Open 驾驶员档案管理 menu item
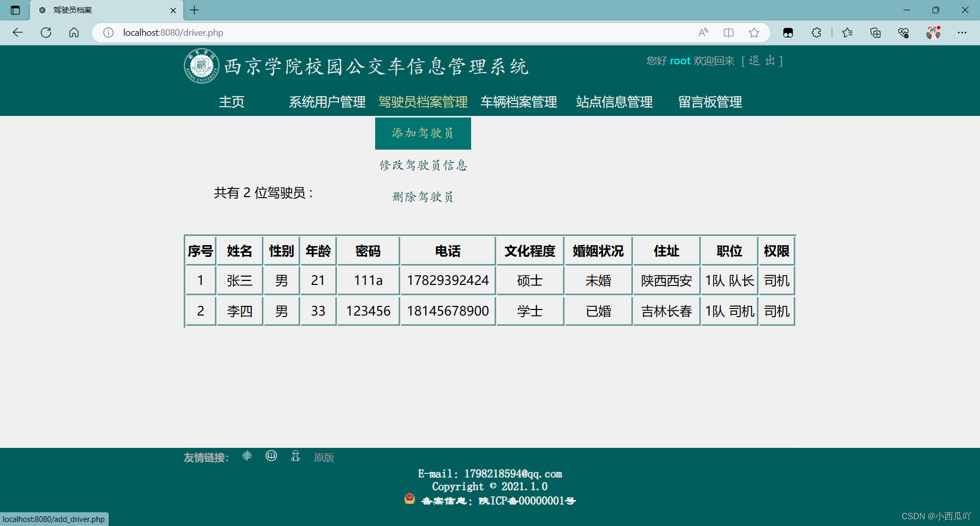 click(x=423, y=102)
